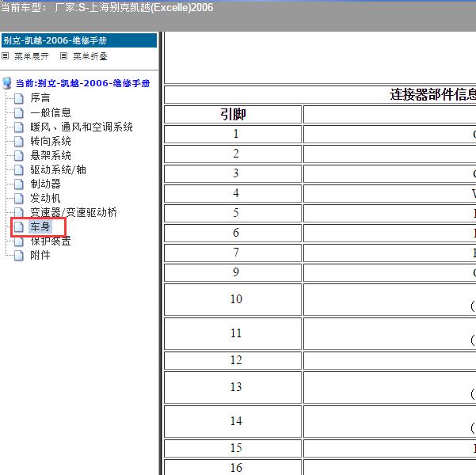This screenshot has height=475, width=476.
Task: Click the document icon next to 发动机
Action: [x=19, y=198]
